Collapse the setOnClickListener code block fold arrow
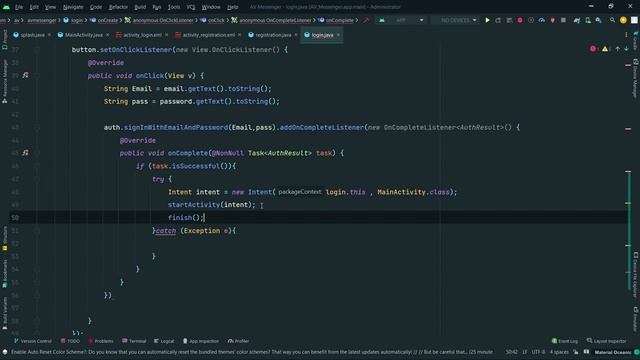This screenshot has width=640, height=360. [x=37, y=50]
